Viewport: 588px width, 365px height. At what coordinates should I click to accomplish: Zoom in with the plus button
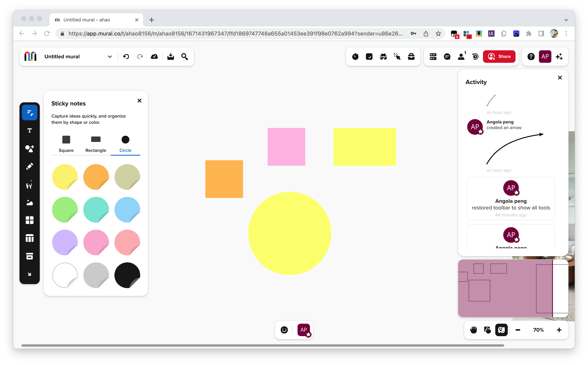pos(559,330)
